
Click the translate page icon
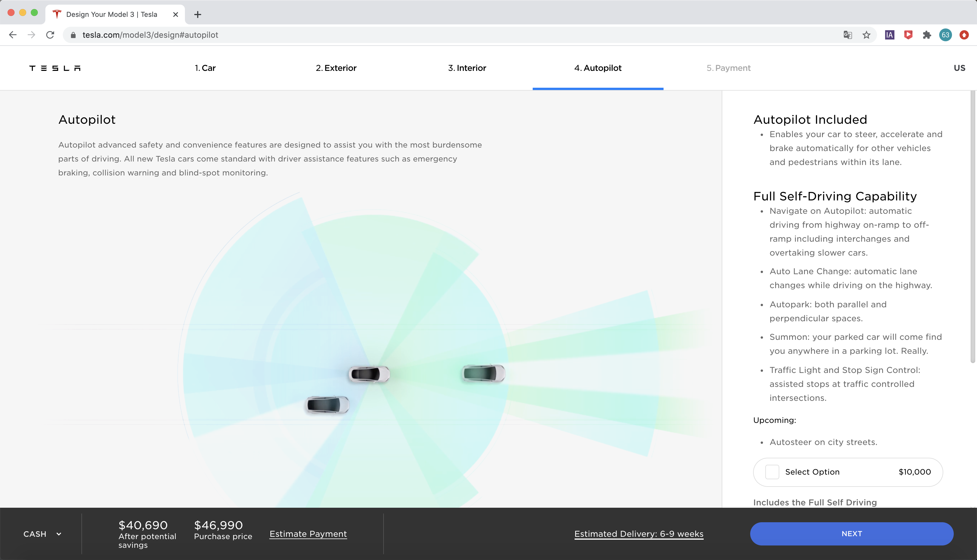(848, 35)
